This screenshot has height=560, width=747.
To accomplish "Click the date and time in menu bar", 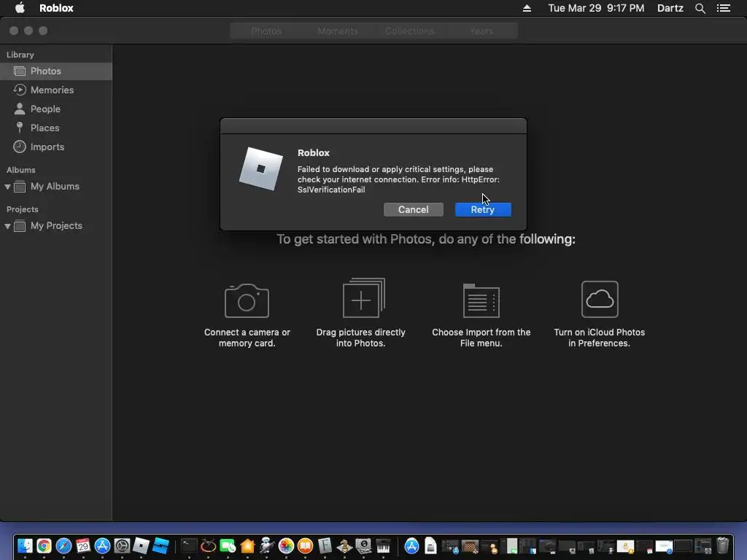I will click(x=596, y=8).
